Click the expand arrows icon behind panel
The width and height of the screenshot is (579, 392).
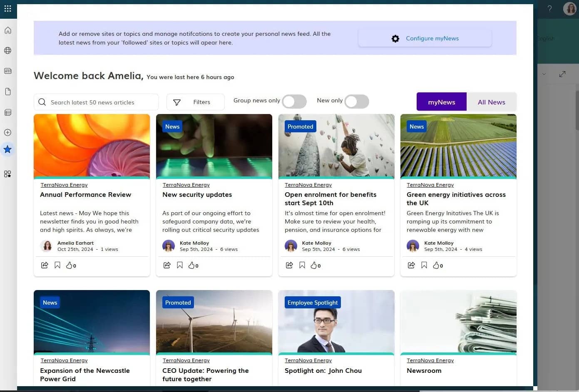click(562, 74)
